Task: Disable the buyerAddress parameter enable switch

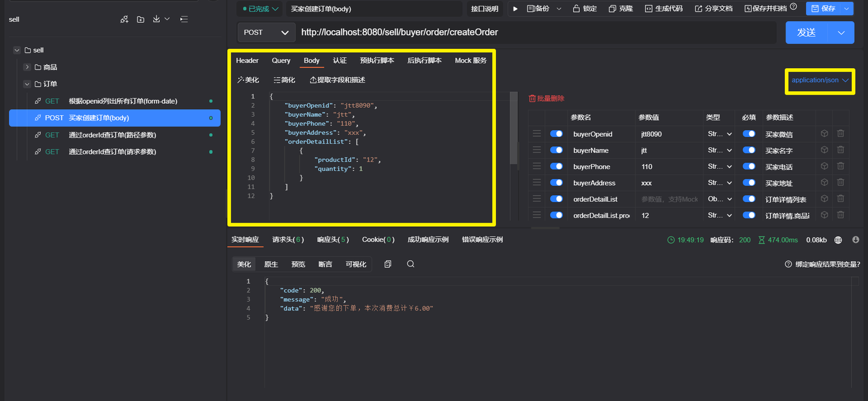Action: coord(556,183)
